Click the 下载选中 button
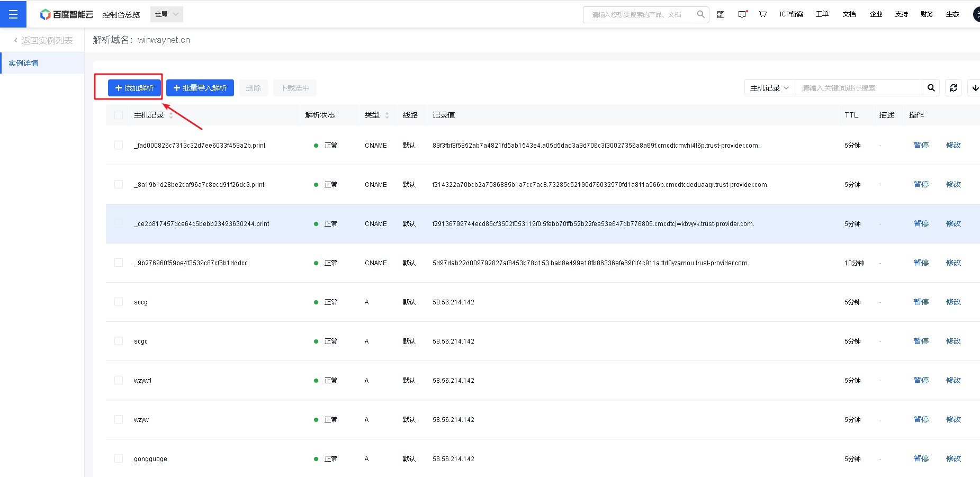The image size is (980, 477). tap(295, 88)
